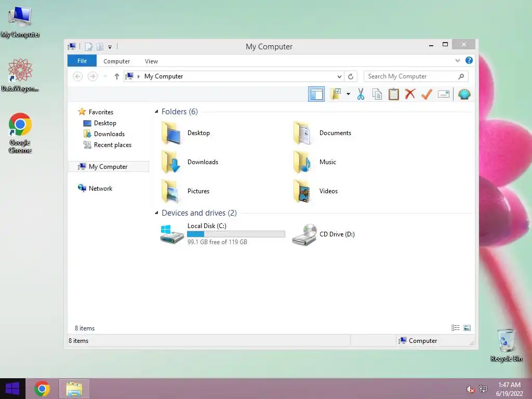Click the "99.1 GB free of 119 GB" text
This screenshot has width=532, height=399.
pos(217,242)
